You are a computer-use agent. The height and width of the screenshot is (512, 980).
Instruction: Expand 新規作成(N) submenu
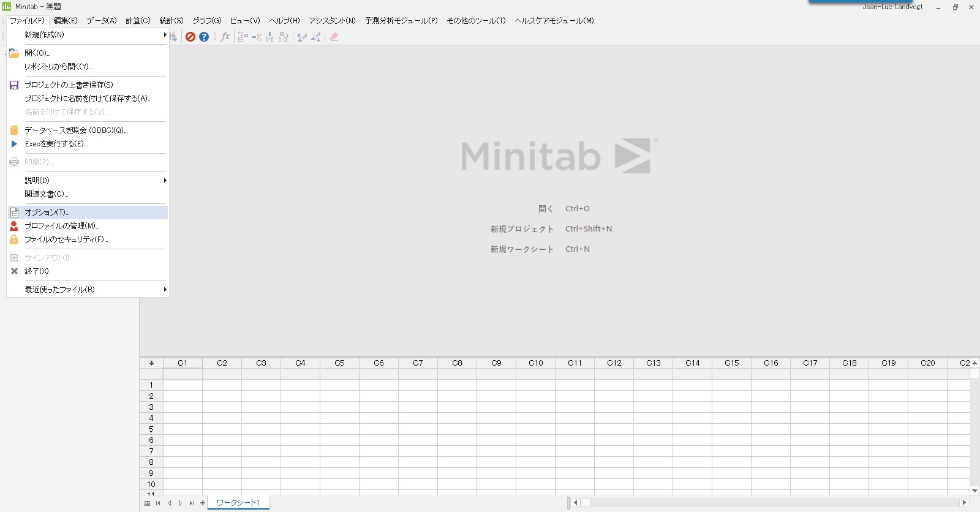(88, 34)
